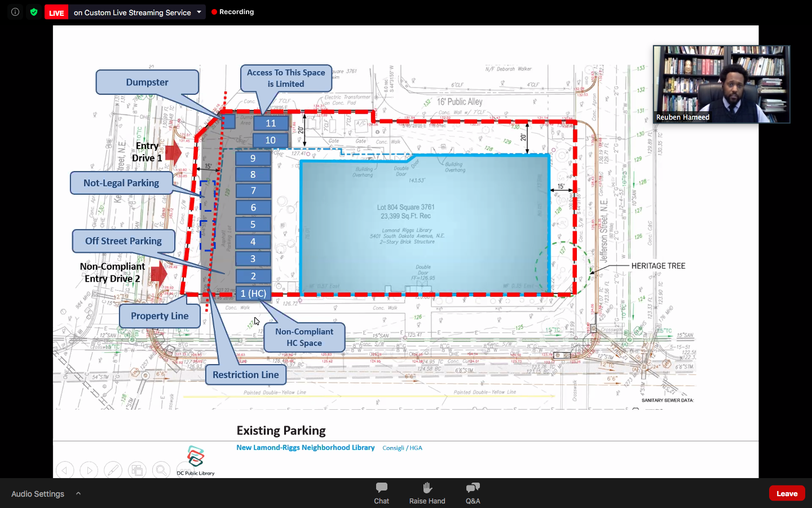Leave the meeting
Viewport: 812px width, 508px height.
point(787,493)
